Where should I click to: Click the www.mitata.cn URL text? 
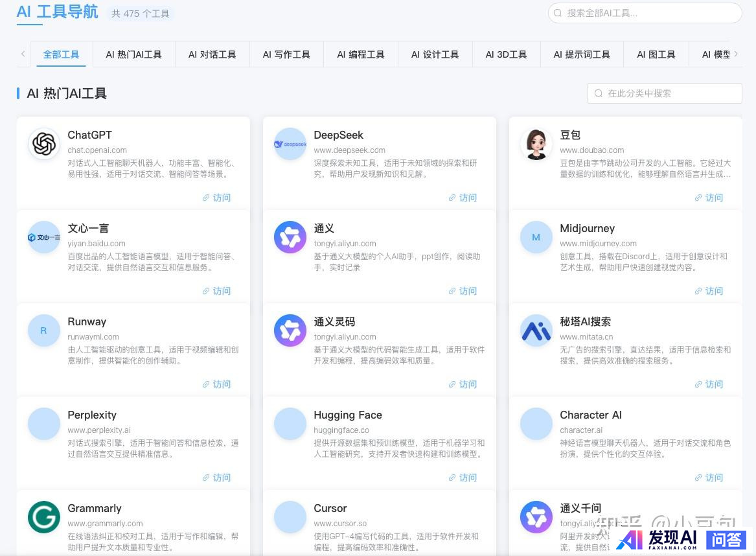pos(586,336)
